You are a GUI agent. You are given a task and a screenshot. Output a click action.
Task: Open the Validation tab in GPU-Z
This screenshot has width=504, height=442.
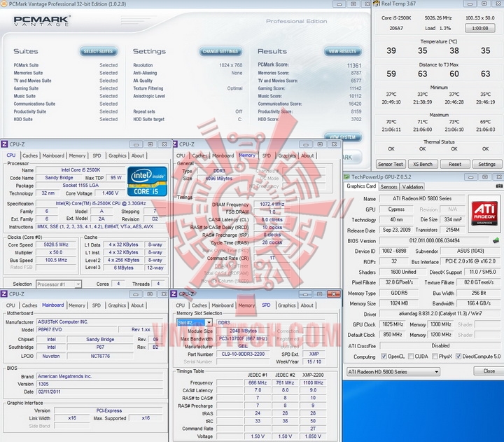point(412,186)
